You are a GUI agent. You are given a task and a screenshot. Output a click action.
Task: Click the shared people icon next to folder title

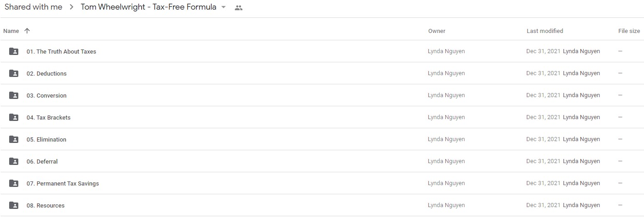(x=238, y=8)
